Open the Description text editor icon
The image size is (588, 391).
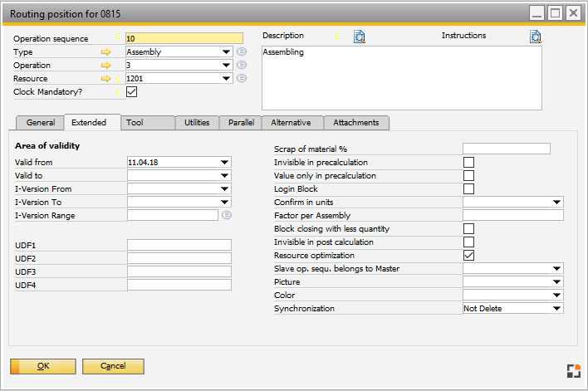[359, 37]
